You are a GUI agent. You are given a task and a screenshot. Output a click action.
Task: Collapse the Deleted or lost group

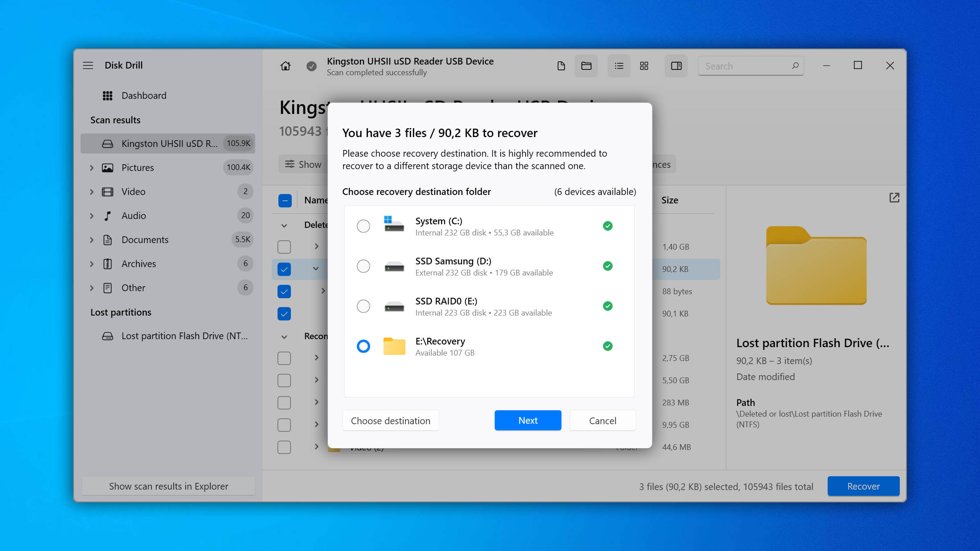point(284,226)
